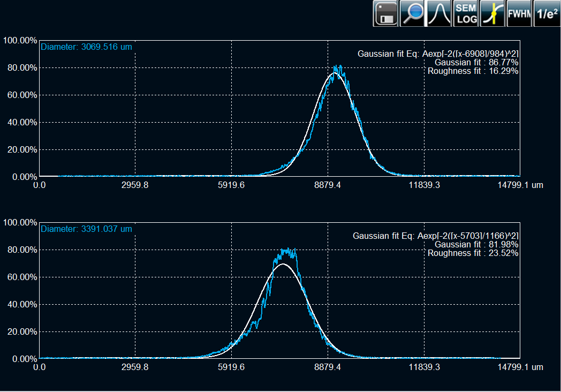Click the peak of the top profile curve

pos(337,68)
